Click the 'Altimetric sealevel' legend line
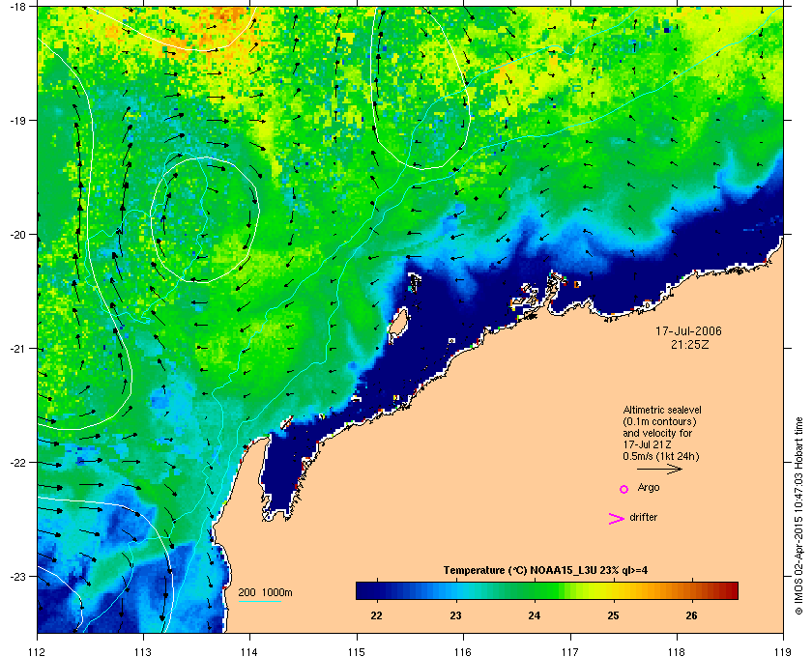Screen dimensions: 812x657 click(x=662, y=410)
